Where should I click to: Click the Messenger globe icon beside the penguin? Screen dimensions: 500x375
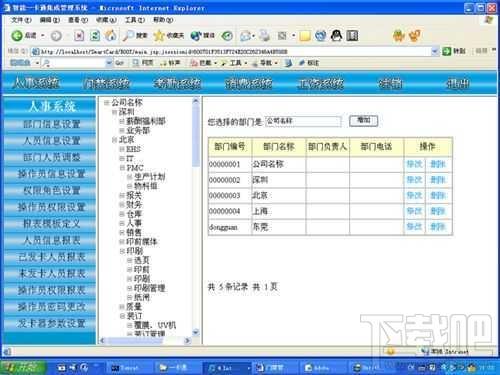320,36
